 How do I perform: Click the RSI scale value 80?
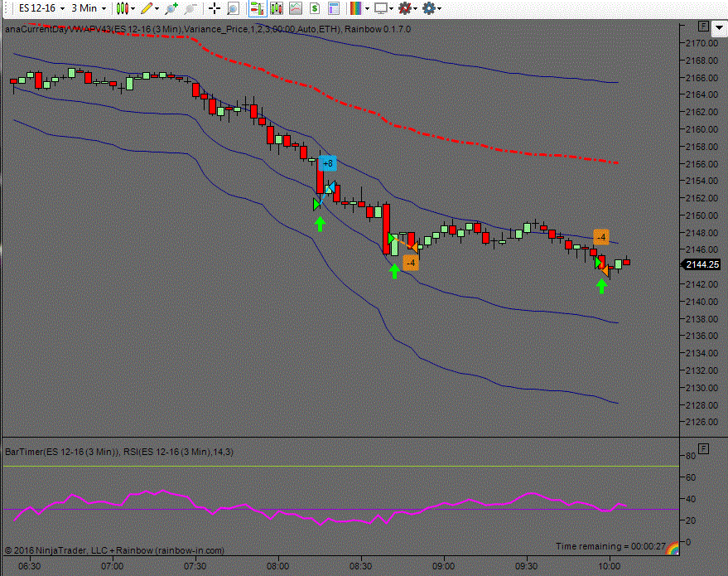point(691,456)
